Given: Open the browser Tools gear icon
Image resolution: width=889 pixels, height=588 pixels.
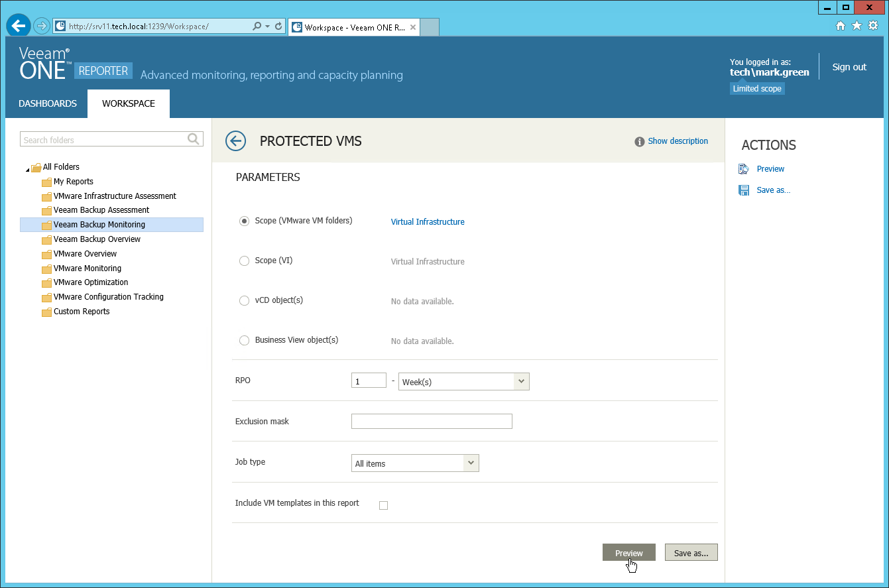Looking at the screenshot, I should [873, 26].
